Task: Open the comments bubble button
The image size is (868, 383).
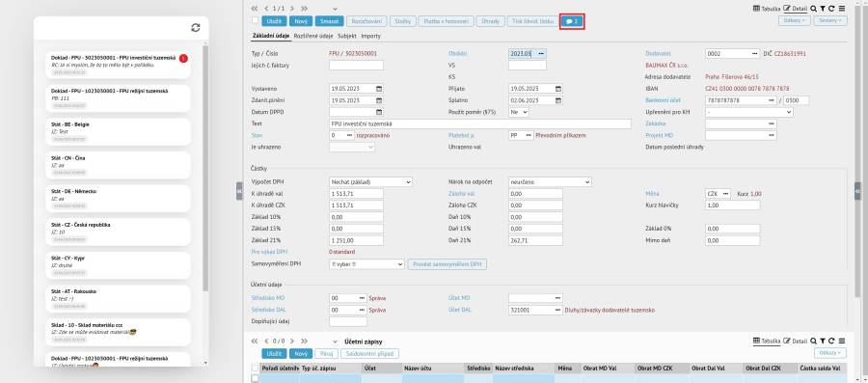Action: [572, 21]
